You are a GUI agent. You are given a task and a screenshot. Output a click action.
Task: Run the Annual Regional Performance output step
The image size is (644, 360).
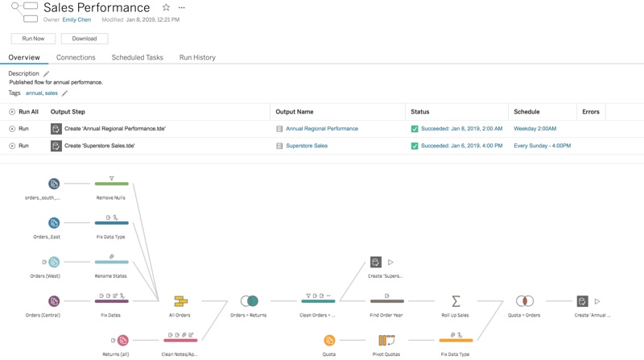pyautogui.click(x=19, y=129)
